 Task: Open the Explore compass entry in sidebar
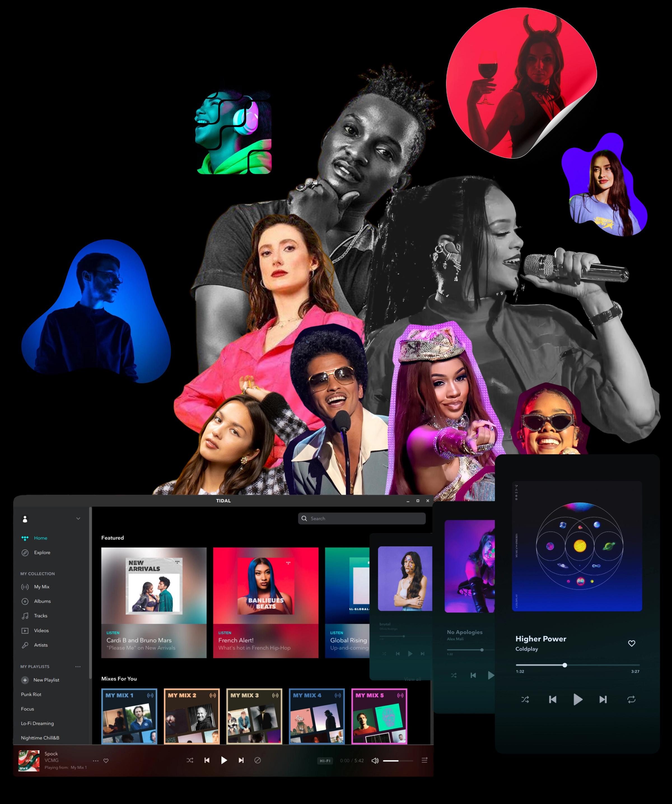coord(36,552)
